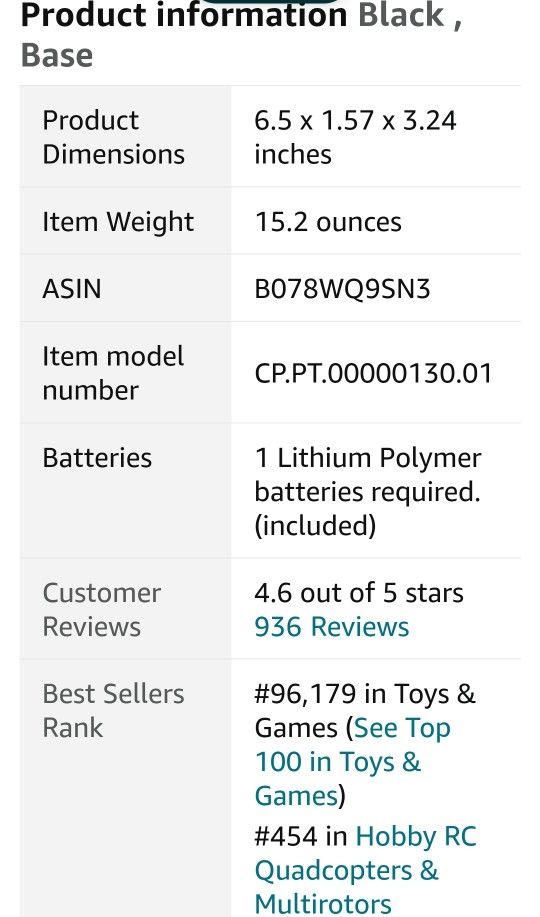Viewport: 540px width, 917px height.
Task: Click the 6.5 x 1.57 x 3.24 inches dimensions value
Action: (x=355, y=137)
